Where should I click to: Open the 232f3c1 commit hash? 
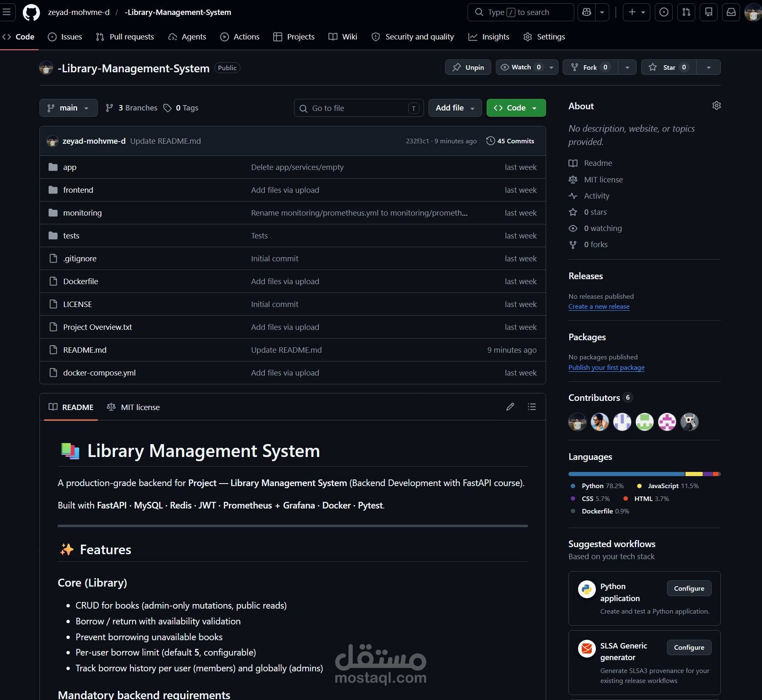pos(417,141)
